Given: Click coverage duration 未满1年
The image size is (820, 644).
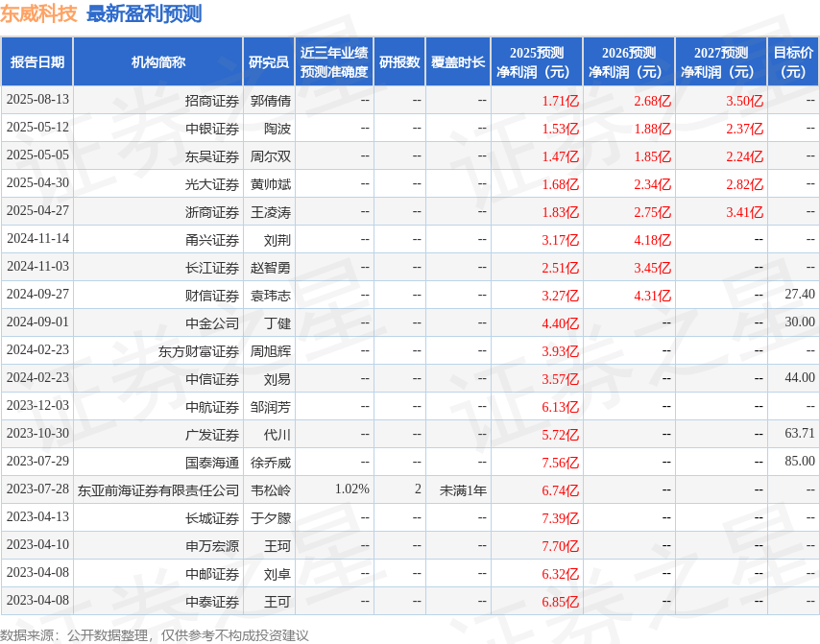Looking at the screenshot, I should (x=463, y=489).
